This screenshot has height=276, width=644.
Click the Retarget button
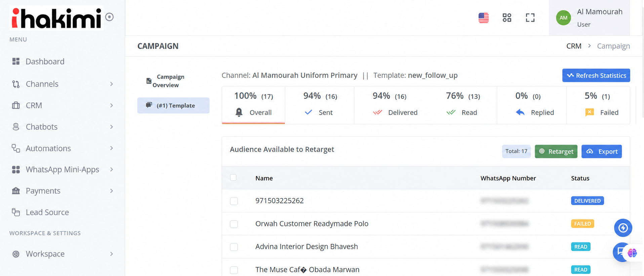tap(556, 151)
